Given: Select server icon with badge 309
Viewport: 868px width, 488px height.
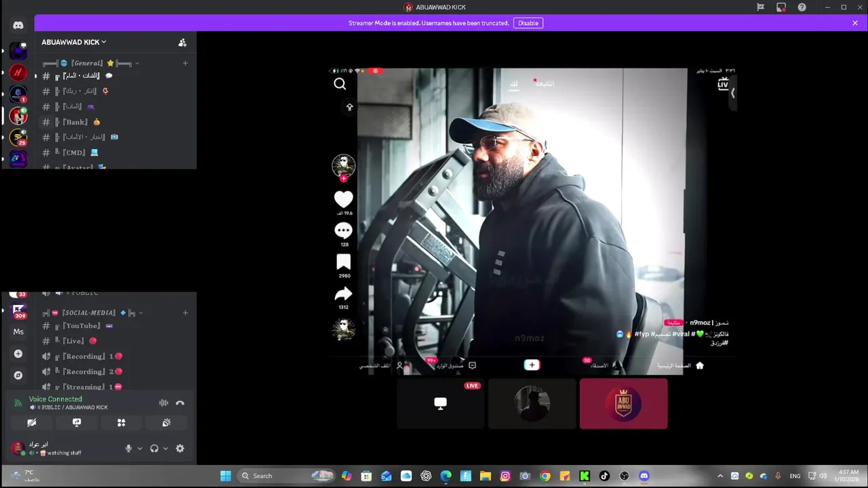Looking at the screenshot, I should 18,312.
